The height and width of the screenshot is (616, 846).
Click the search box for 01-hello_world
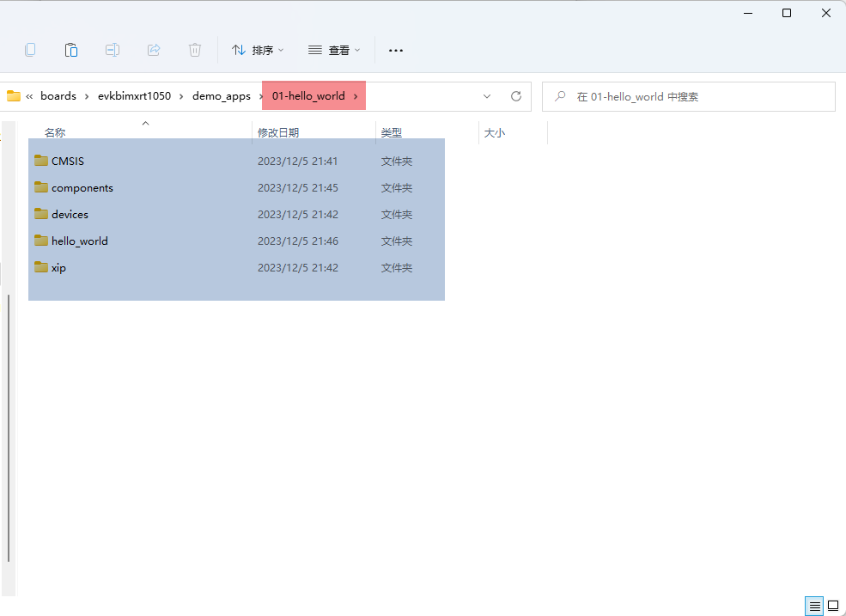(x=689, y=96)
